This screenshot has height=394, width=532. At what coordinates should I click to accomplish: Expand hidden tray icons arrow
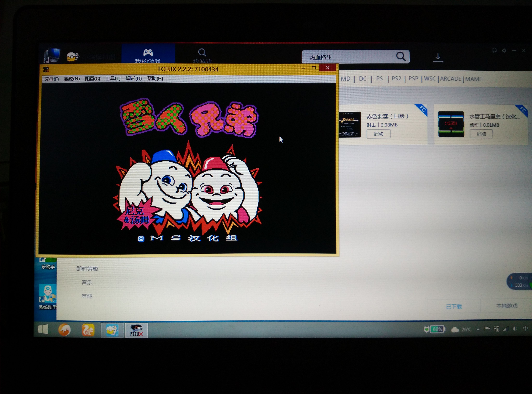[x=478, y=329]
